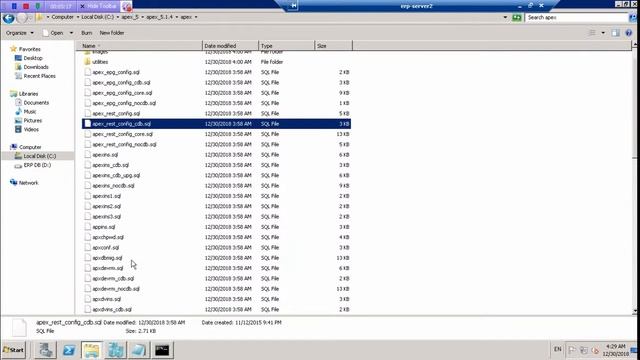The height and width of the screenshot is (360, 640).
Task: Click the clock in system tray
Action: tap(617, 350)
